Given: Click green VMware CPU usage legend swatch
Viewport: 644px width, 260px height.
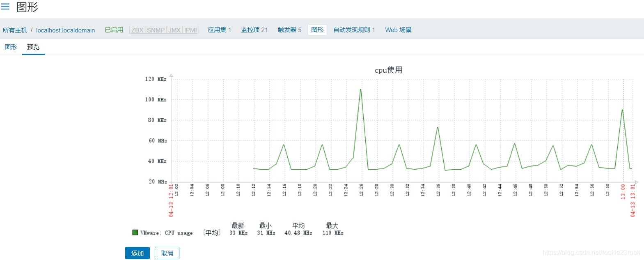Looking at the screenshot, I should click(135, 232).
